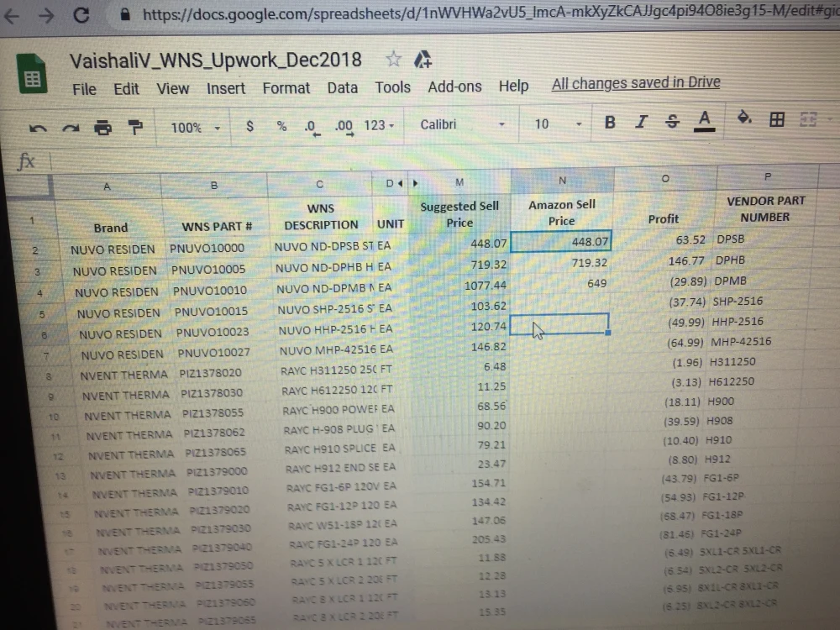Image resolution: width=840 pixels, height=630 pixels.
Task: Open the View menu
Action: tap(172, 88)
